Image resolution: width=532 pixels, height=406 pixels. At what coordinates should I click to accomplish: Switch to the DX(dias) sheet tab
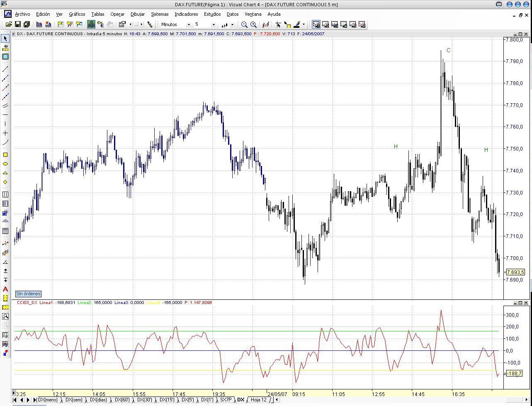click(x=99, y=400)
